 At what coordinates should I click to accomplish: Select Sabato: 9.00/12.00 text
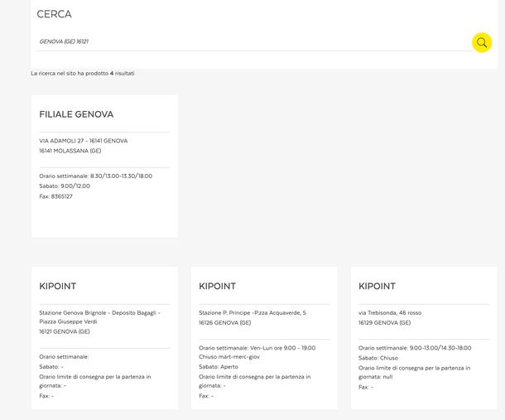point(65,186)
